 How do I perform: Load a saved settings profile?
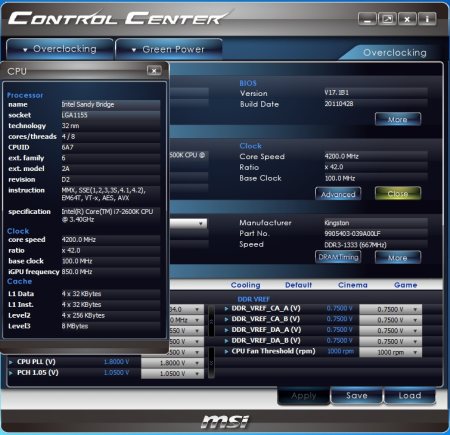[410, 396]
